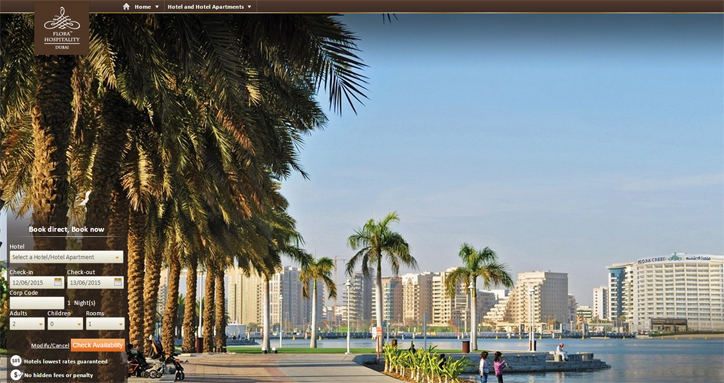Click the Check-in date field
Screen dimensions: 724x383
click(37, 282)
